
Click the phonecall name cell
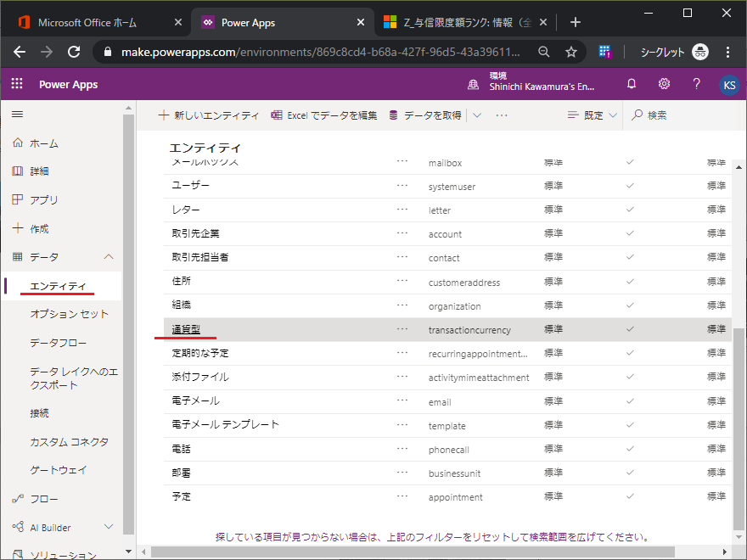click(x=449, y=450)
